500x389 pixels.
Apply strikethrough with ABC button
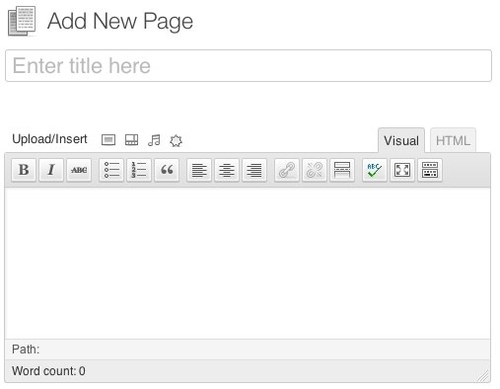79,170
